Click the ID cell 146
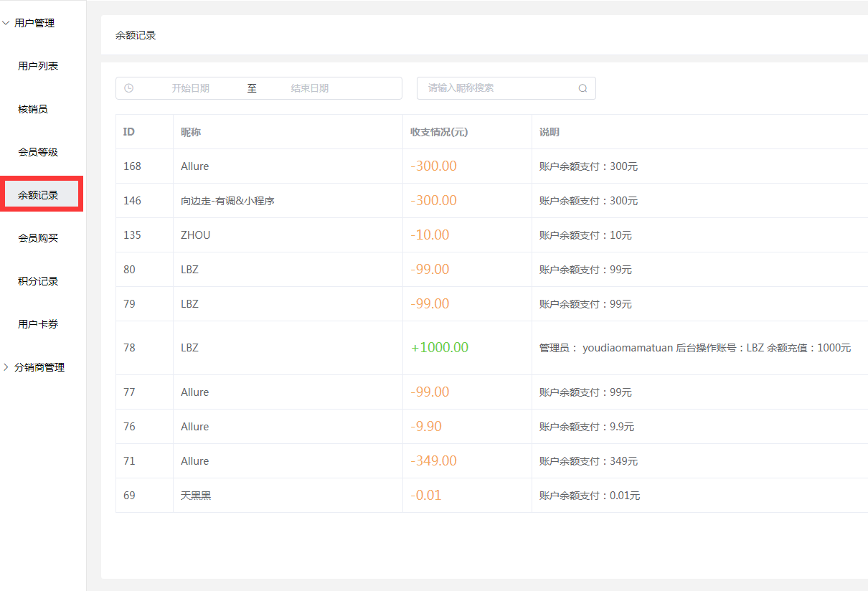The image size is (868, 591). coord(132,201)
